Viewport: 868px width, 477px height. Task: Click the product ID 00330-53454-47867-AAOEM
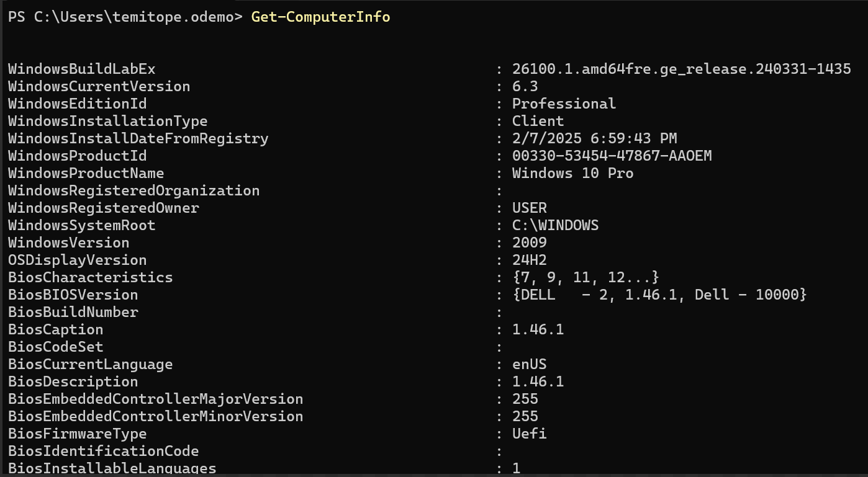612,156
